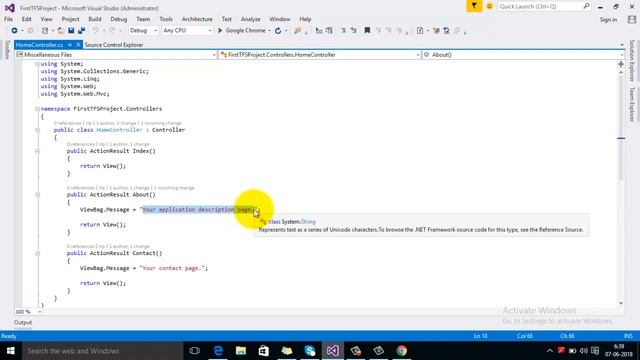Click the account avatar icon next to Sign in

pos(632,19)
